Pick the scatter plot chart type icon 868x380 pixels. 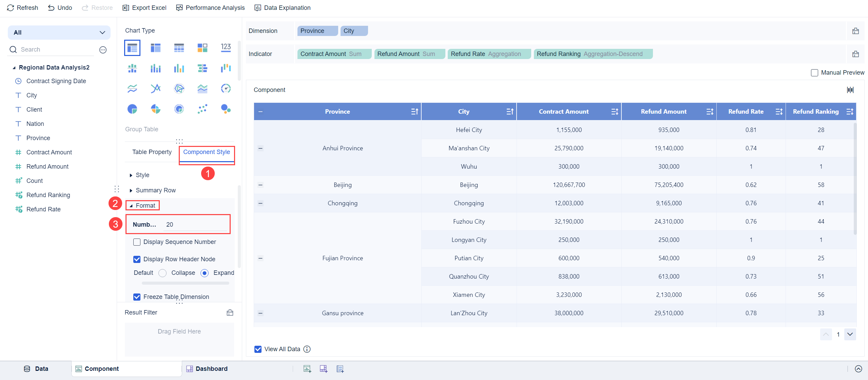202,109
